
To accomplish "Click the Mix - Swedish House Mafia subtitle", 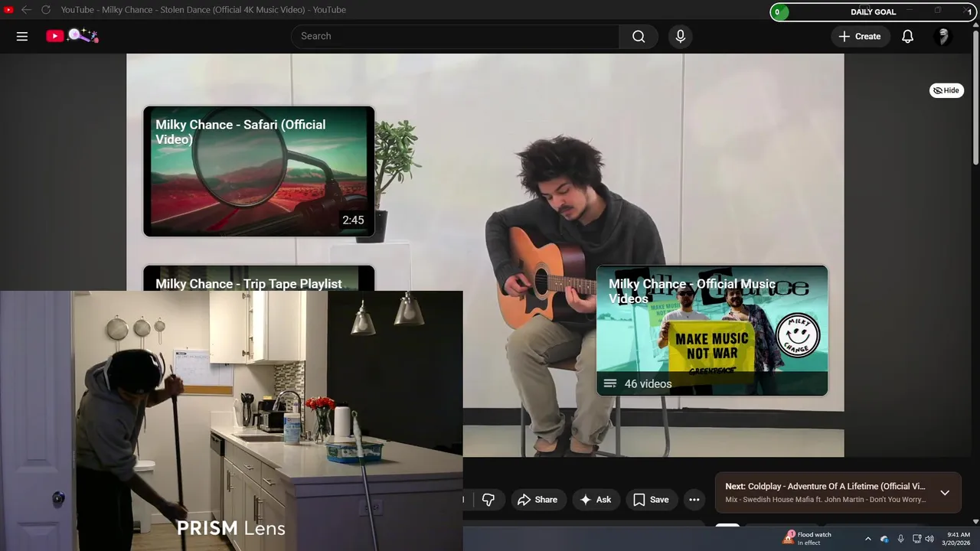I will point(825,500).
